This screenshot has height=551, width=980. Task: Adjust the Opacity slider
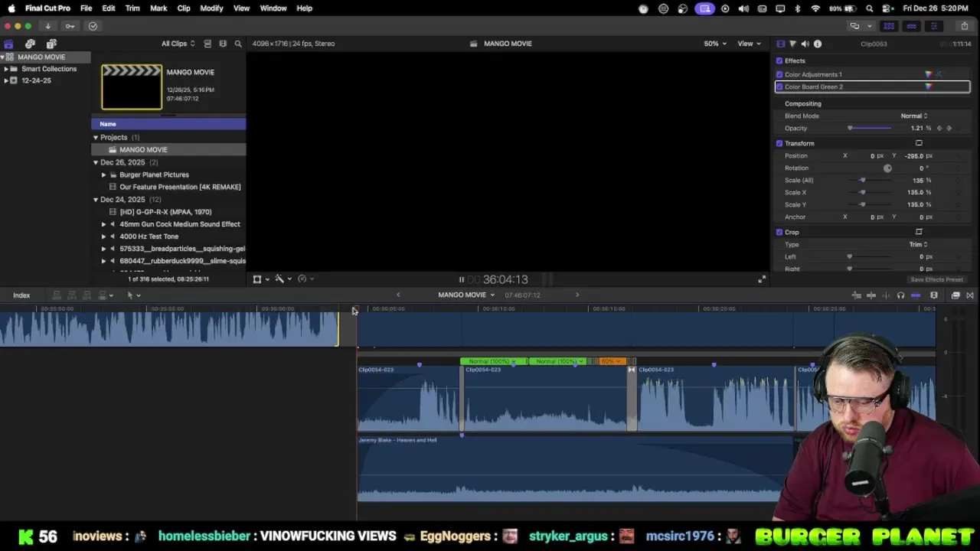870,128
